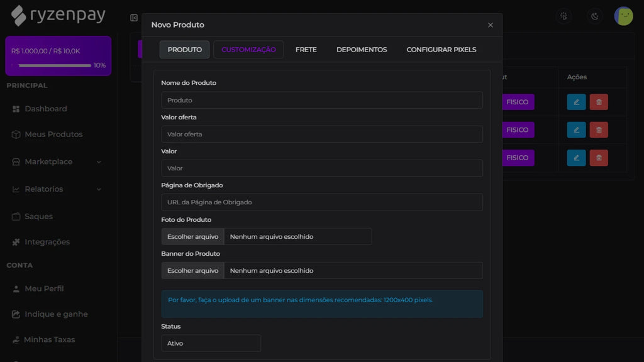Toggle dark mode moon icon
Viewport: 644px width, 362px height.
[594, 16]
